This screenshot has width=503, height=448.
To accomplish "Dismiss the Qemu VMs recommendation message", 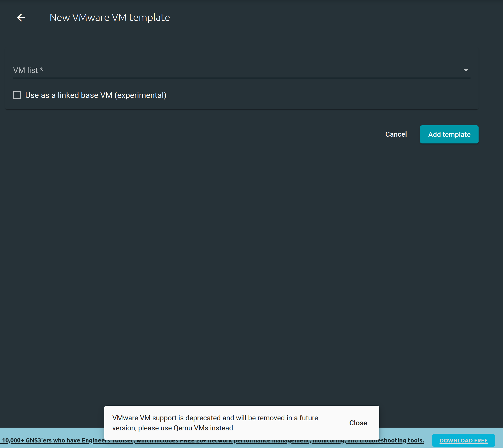I will point(358,423).
